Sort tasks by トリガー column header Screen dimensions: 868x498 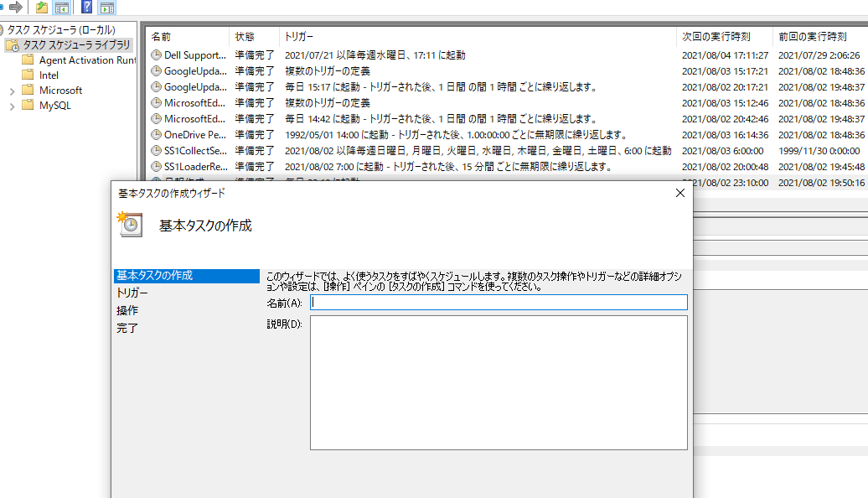coord(299,37)
